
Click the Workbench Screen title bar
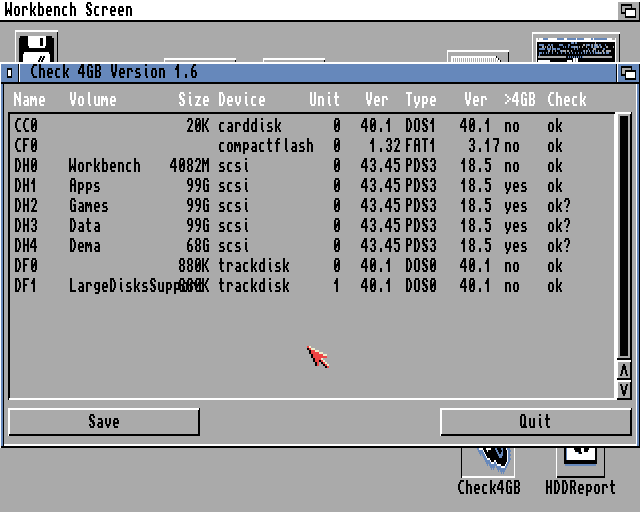pos(300,10)
